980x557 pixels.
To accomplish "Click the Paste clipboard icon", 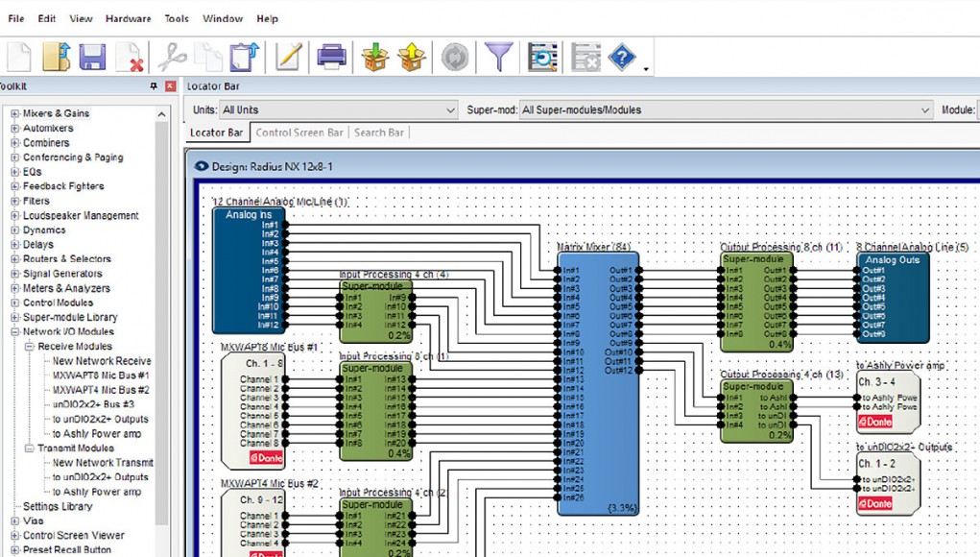I will pyautogui.click(x=244, y=57).
